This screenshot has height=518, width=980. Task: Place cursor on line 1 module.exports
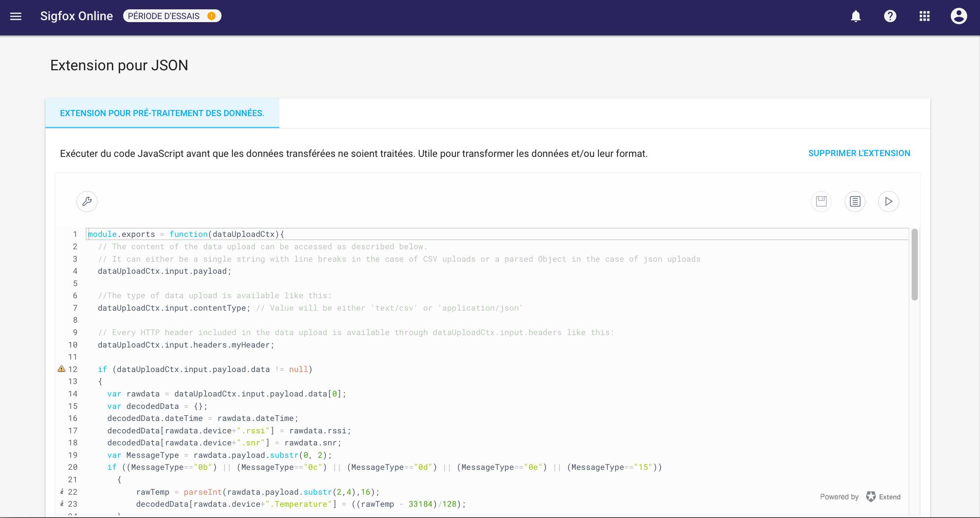(121, 234)
